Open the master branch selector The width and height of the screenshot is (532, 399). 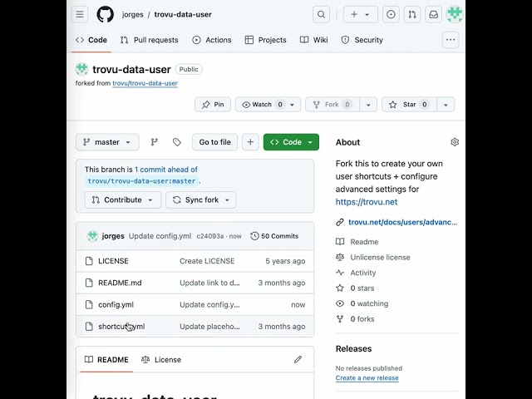click(x=107, y=142)
